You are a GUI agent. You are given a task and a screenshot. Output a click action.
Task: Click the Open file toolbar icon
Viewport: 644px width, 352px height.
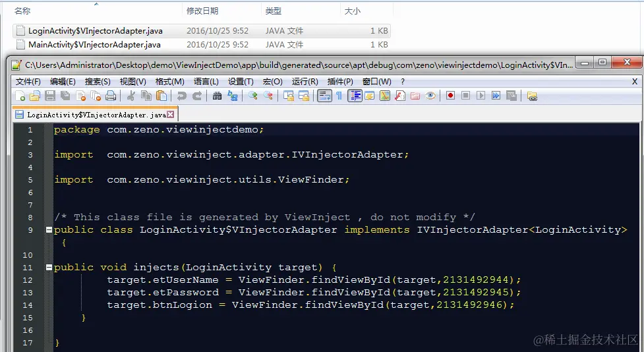pos(35,96)
